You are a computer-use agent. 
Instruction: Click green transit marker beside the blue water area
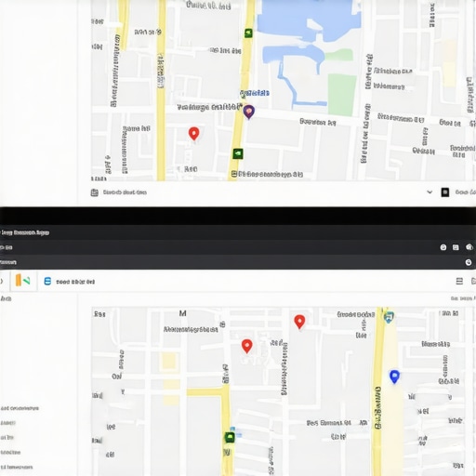248,33
